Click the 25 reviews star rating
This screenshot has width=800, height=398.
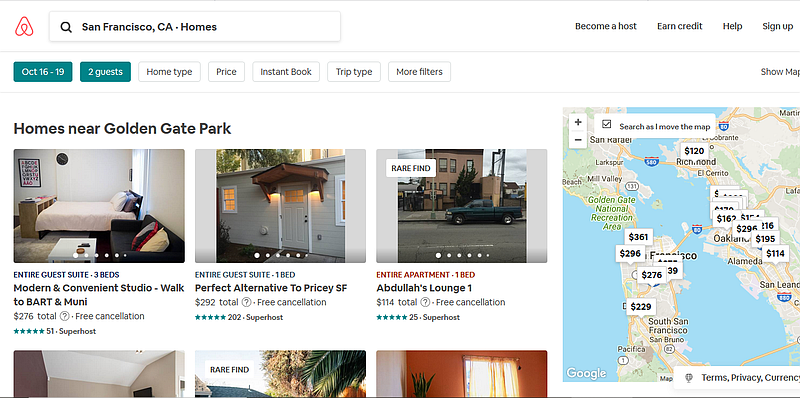tap(392, 317)
